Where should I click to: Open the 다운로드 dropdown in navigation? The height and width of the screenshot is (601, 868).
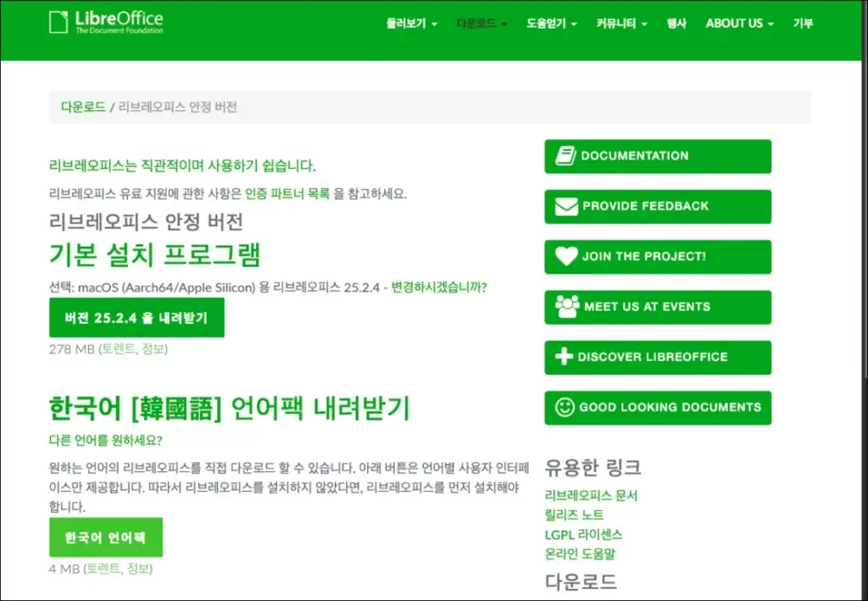tap(481, 23)
